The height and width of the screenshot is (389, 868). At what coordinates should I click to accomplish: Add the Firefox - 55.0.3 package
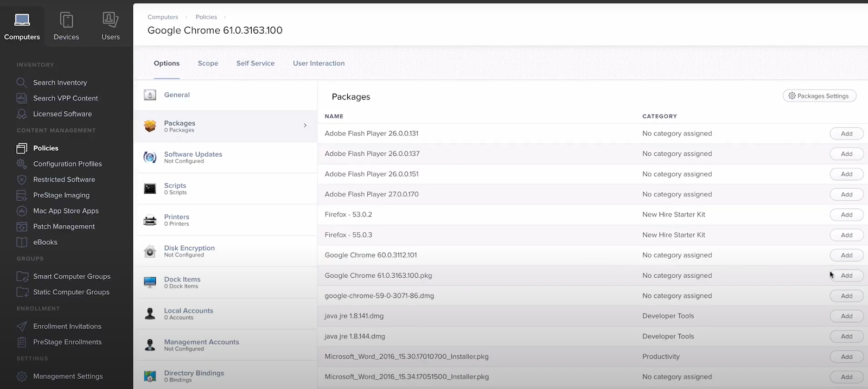point(846,235)
